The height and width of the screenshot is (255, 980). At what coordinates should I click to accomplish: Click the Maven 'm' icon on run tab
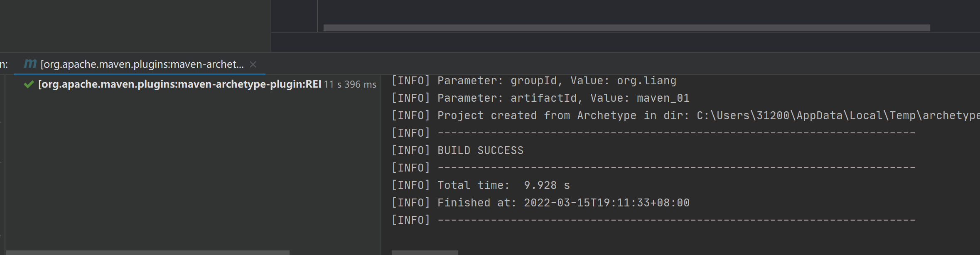click(x=30, y=64)
